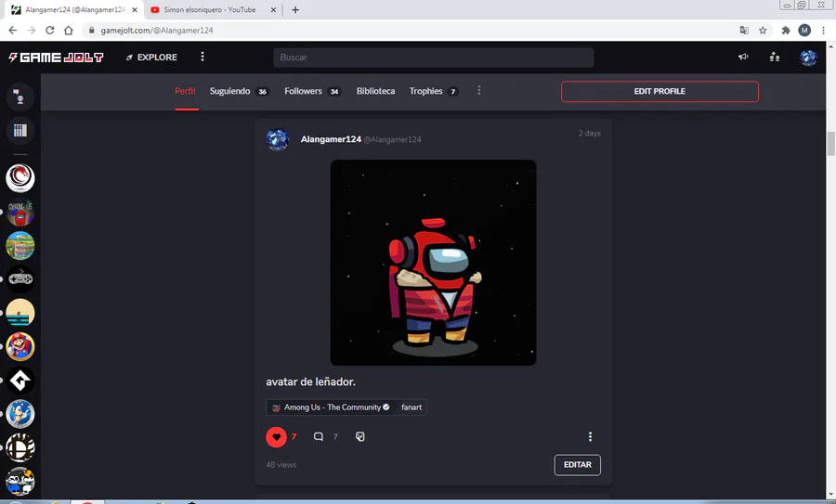Open the @Alangamer124 handle link
Screen dimensions: 836x504
392,139
